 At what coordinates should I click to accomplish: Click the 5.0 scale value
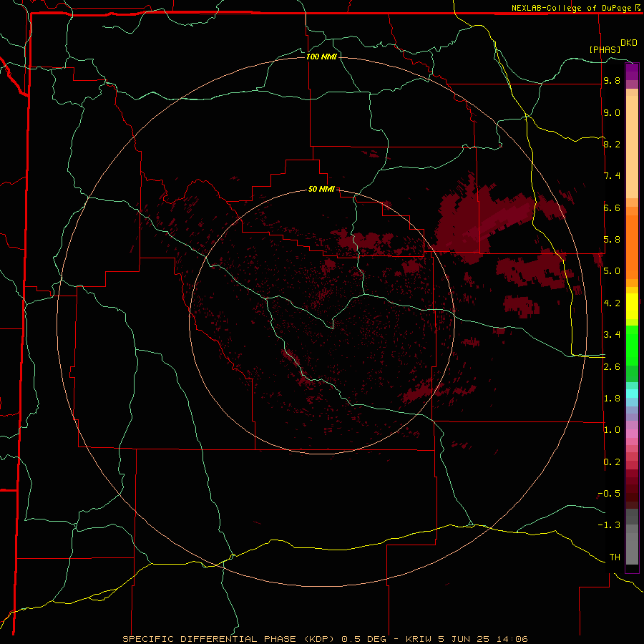point(612,271)
